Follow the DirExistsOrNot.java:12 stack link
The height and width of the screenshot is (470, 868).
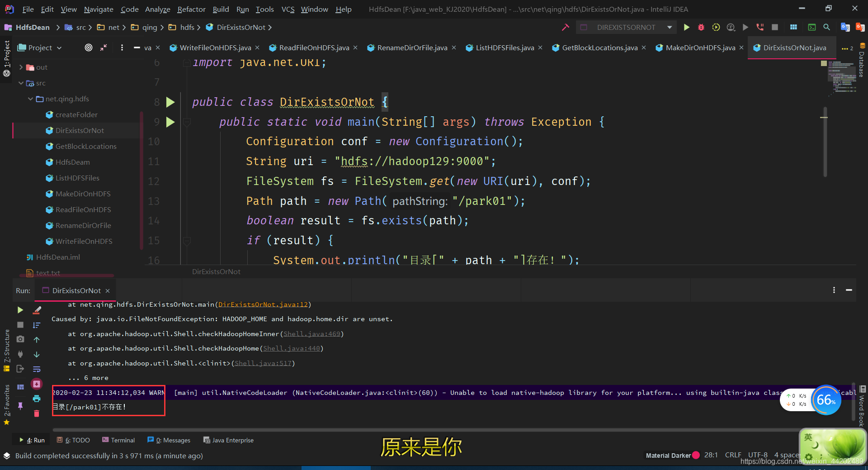click(x=263, y=304)
